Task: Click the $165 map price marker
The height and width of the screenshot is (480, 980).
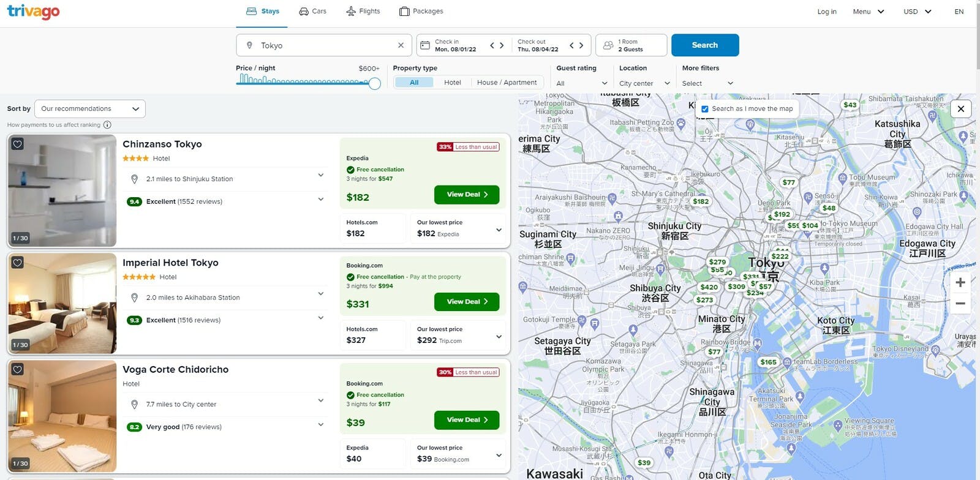Action: pyautogui.click(x=768, y=362)
